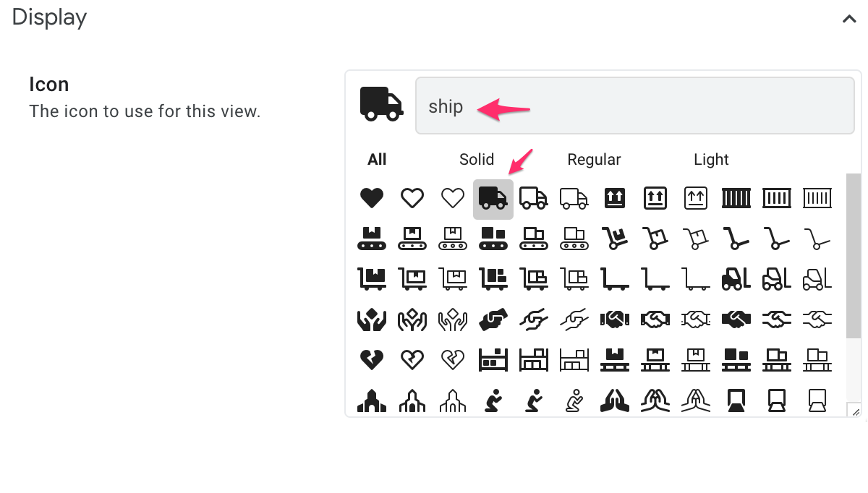Image resolution: width=868 pixels, height=493 pixels.
Task: Choose the solid church building icon
Action: (x=372, y=400)
